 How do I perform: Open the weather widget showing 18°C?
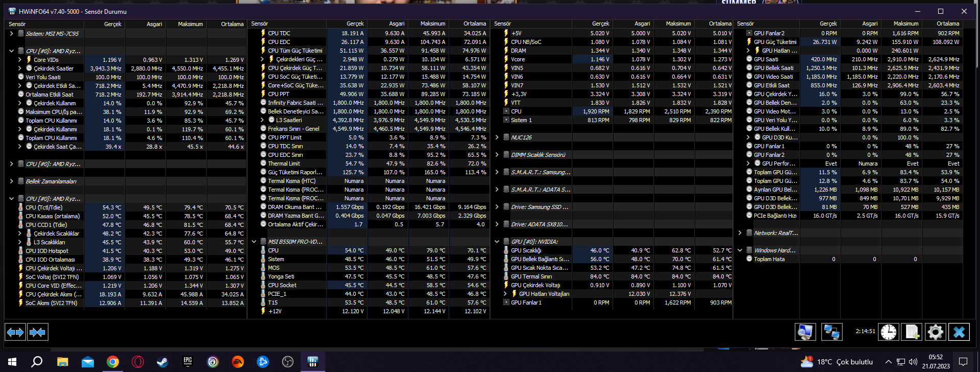(x=837, y=362)
